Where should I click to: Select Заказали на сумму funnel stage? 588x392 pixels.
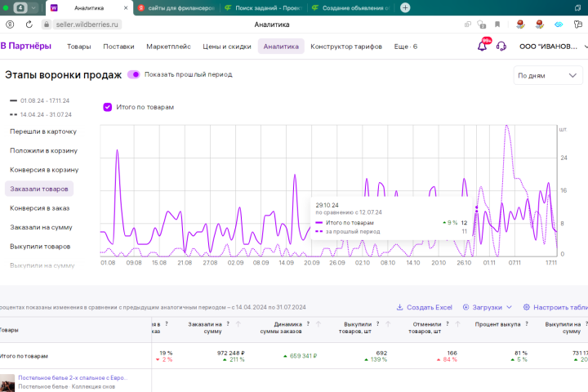(x=41, y=227)
